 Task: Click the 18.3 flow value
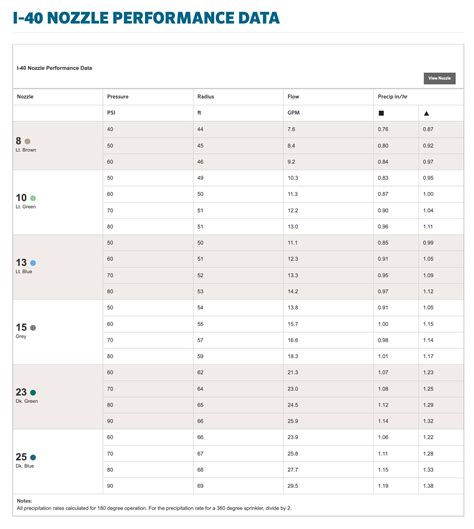click(292, 356)
